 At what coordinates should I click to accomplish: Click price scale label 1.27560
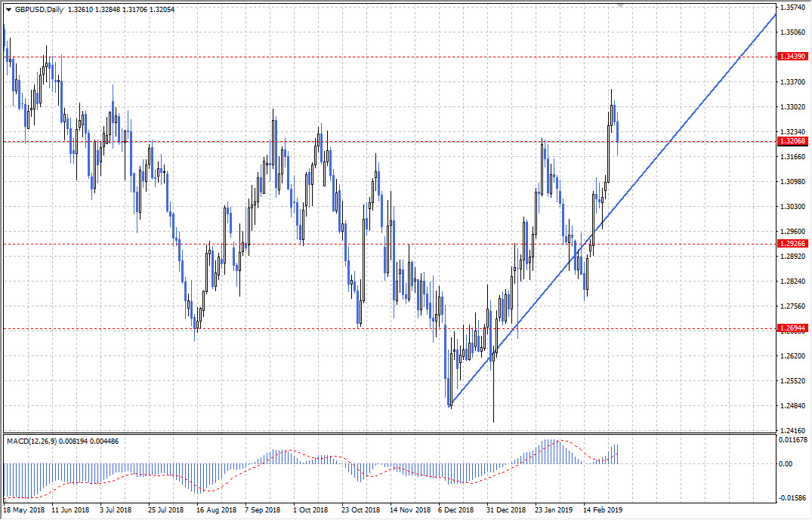[x=793, y=306]
